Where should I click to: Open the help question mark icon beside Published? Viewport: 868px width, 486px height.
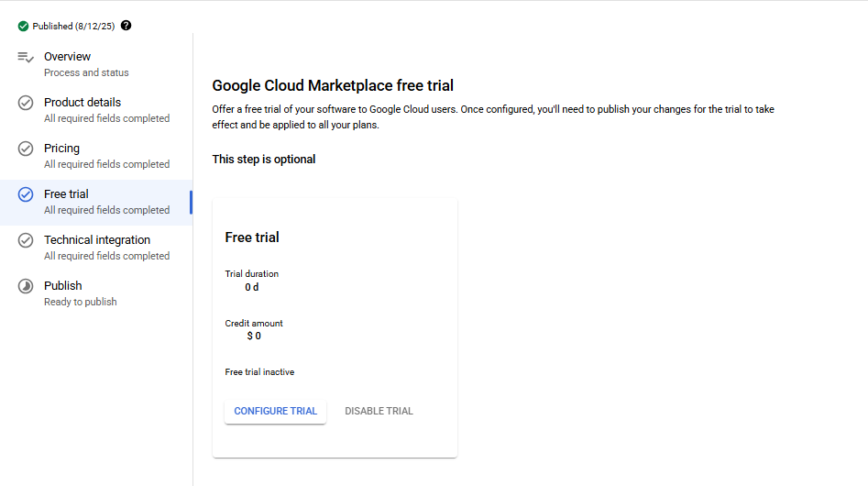tap(126, 26)
